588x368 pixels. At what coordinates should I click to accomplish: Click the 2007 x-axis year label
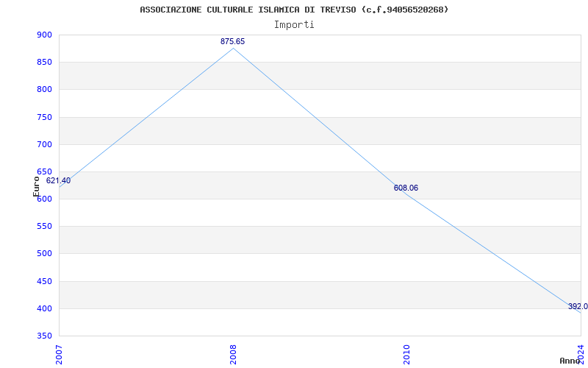(x=59, y=355)
